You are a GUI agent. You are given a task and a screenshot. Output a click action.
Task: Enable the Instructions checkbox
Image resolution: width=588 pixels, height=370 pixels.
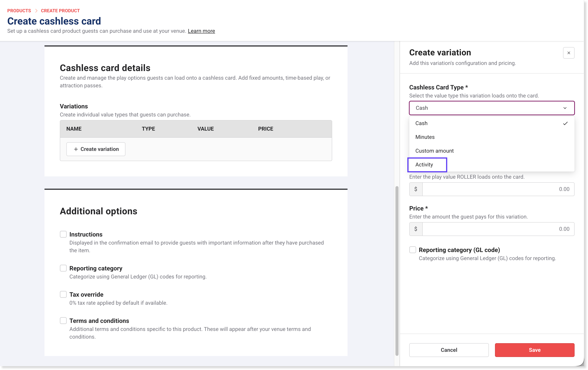63,234
